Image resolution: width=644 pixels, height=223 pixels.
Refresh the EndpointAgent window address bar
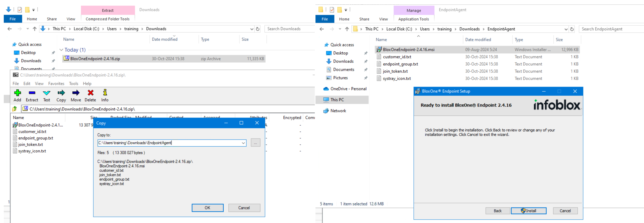click(572, 29)
